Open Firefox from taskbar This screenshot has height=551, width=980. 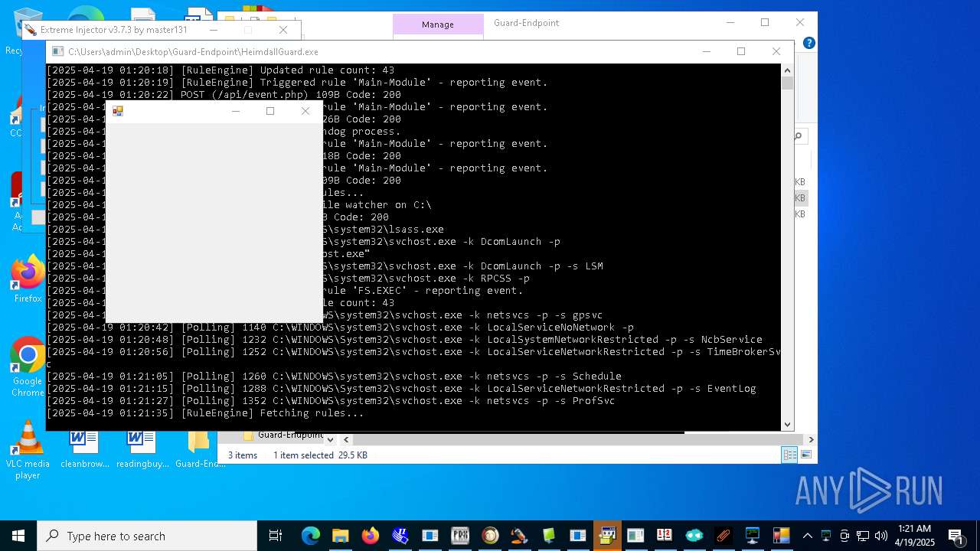click(371, 536)
